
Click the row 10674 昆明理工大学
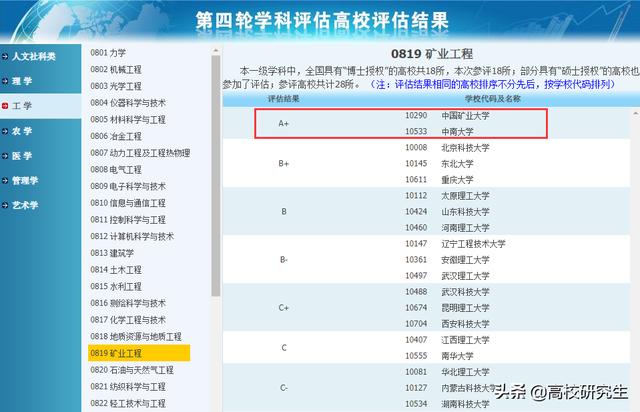[447, 307]
